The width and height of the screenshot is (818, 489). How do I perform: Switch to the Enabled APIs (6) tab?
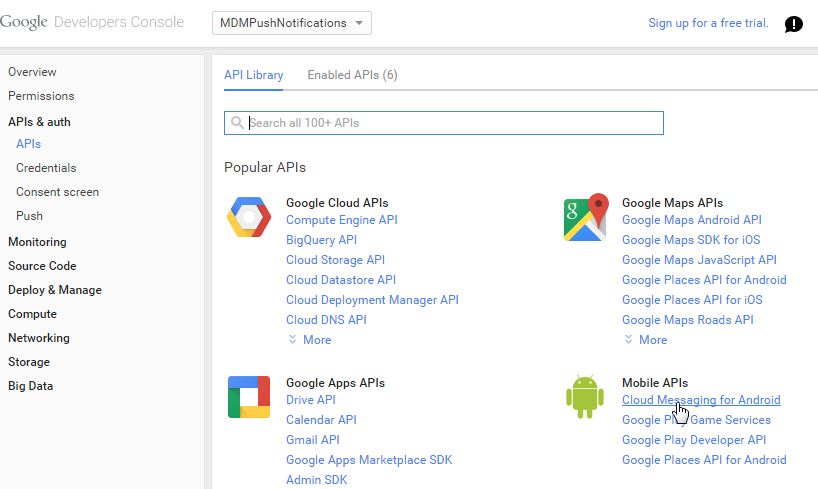click(x=352, y=75)
